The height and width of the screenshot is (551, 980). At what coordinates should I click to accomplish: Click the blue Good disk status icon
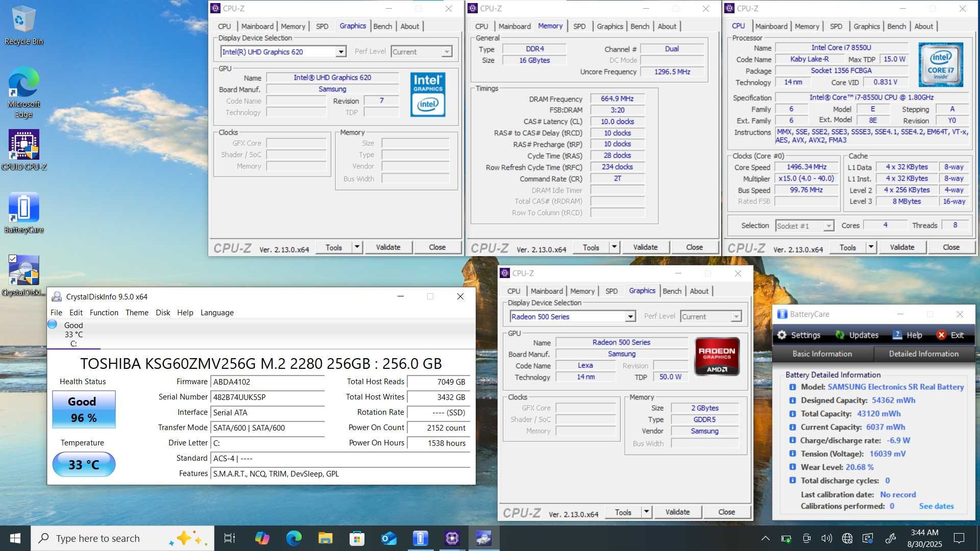pyautogui.click(x=52, y=324)
